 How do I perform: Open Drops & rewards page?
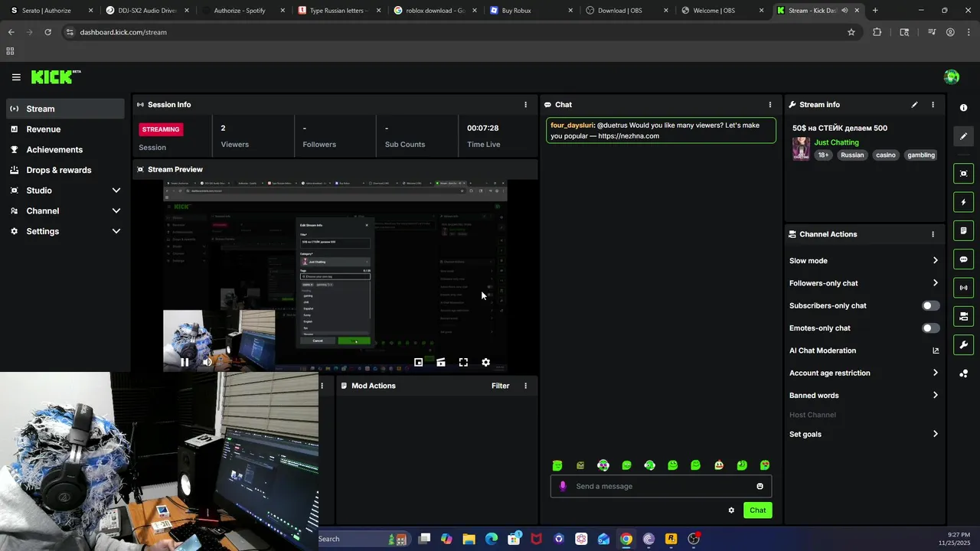(x=65, y=170)
